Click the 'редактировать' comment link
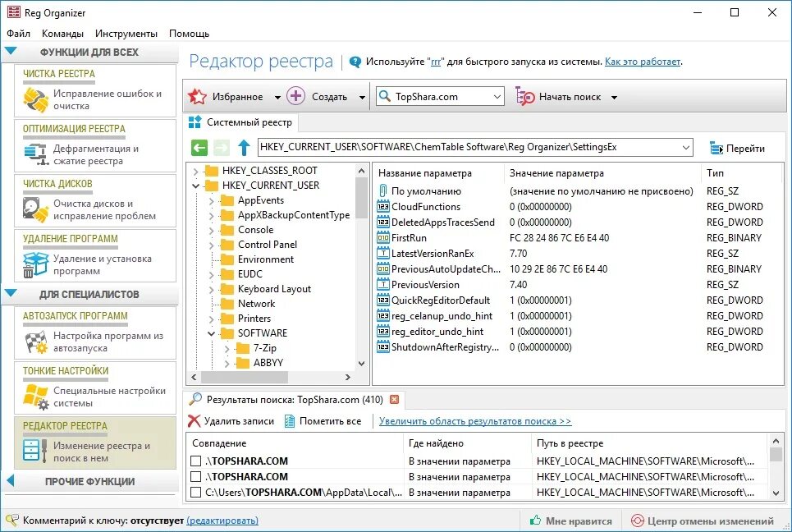 click(x=222, y=521)
